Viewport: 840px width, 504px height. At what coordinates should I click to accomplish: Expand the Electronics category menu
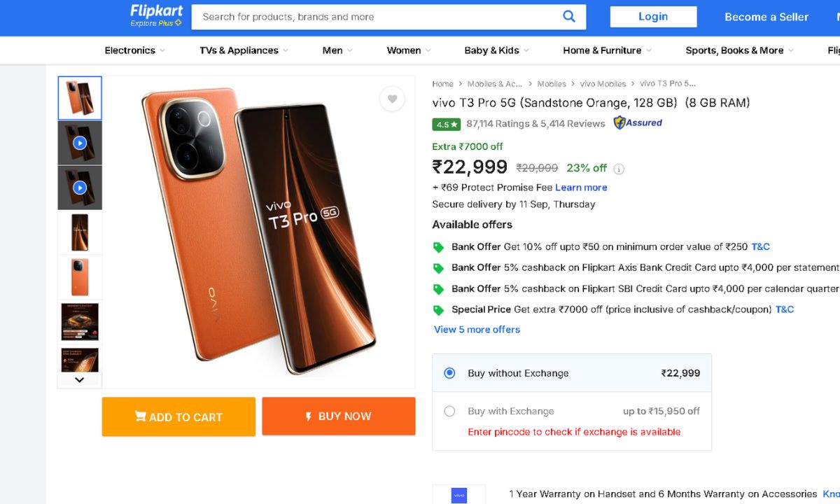coord(135,50)
